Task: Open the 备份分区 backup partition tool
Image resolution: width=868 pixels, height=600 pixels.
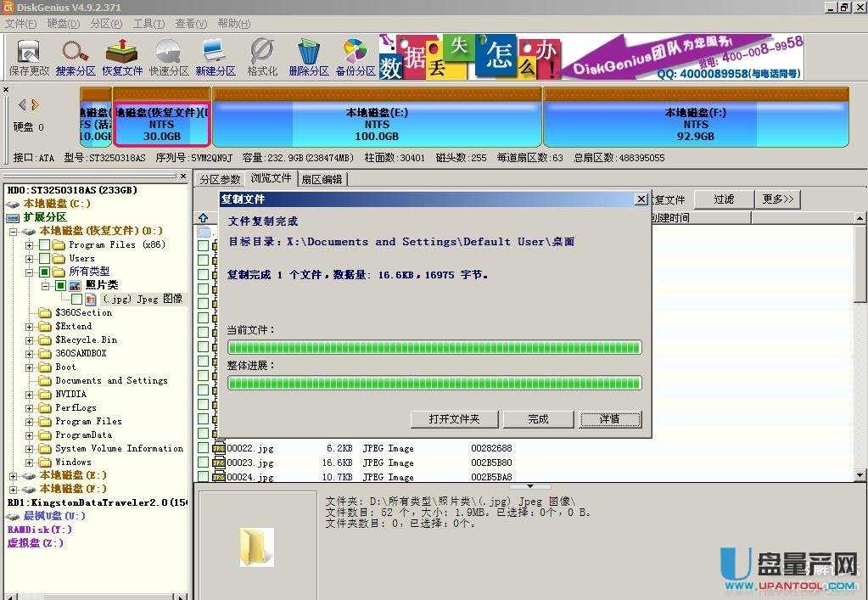Action: click(356, 56)
